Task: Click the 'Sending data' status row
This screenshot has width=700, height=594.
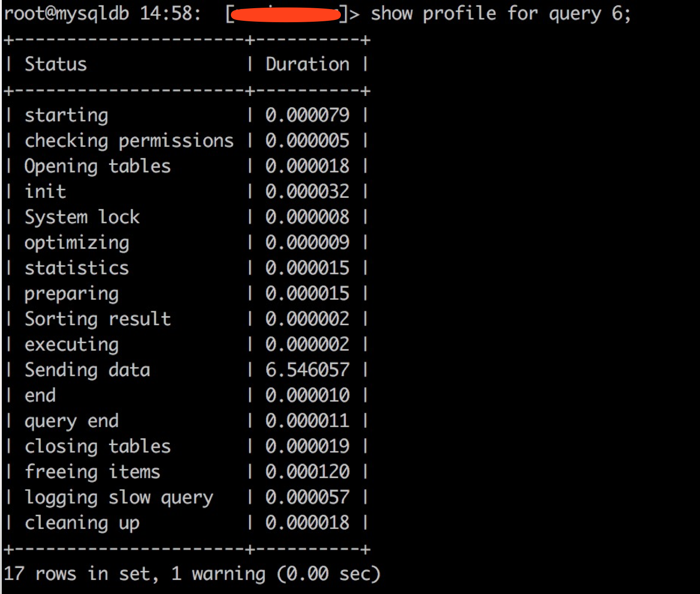Action: [x=87, y=369]
